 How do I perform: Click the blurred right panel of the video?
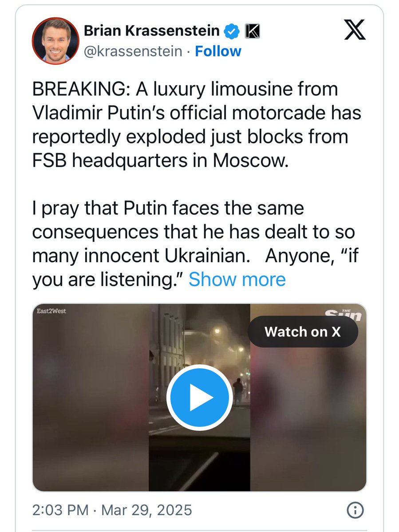tap(311, 422)
